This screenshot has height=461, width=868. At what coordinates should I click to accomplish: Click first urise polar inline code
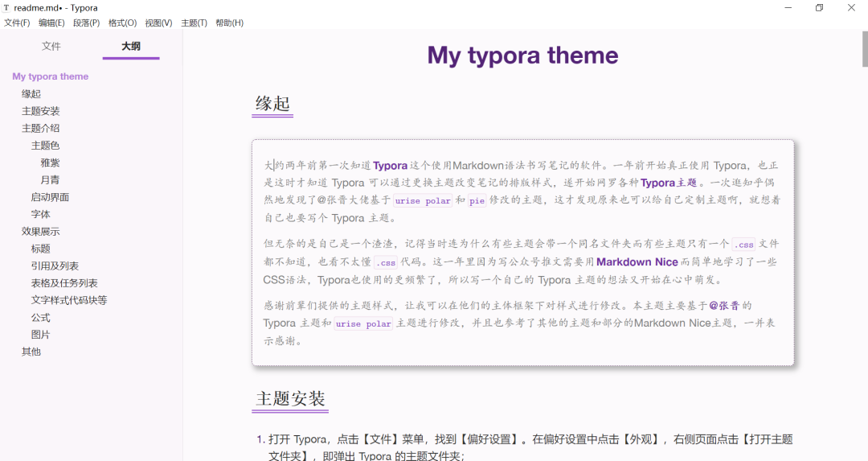423,200
